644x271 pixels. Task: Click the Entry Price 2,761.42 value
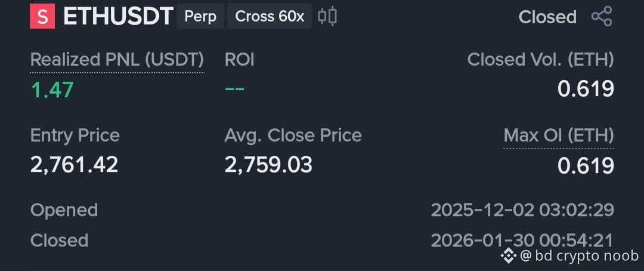[75, 165]
